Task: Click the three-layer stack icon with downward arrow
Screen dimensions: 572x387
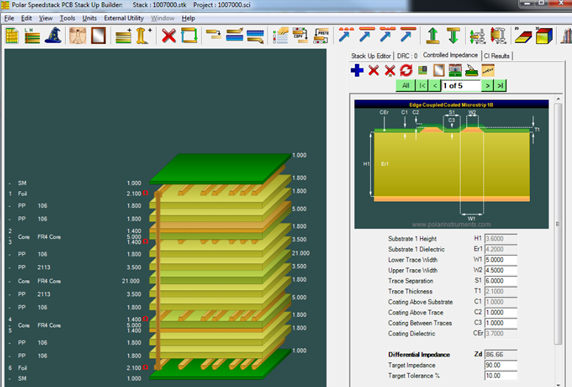Action: click(255, 36)
